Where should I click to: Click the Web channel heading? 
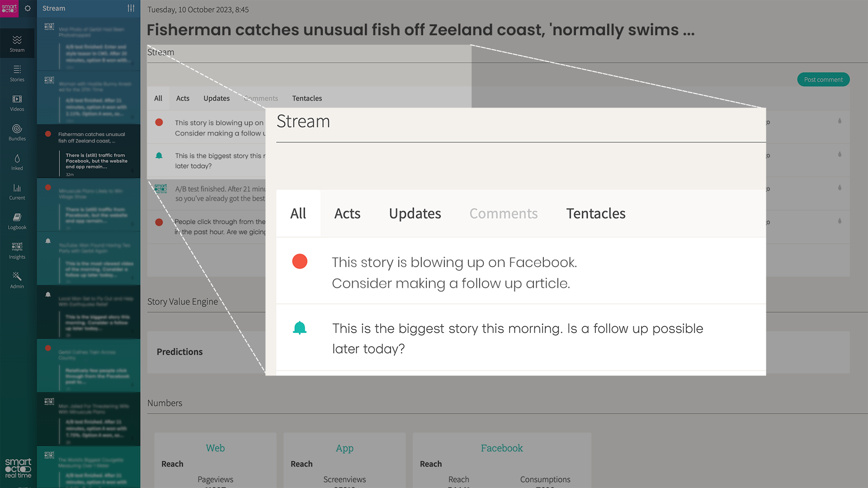(215, 448)
